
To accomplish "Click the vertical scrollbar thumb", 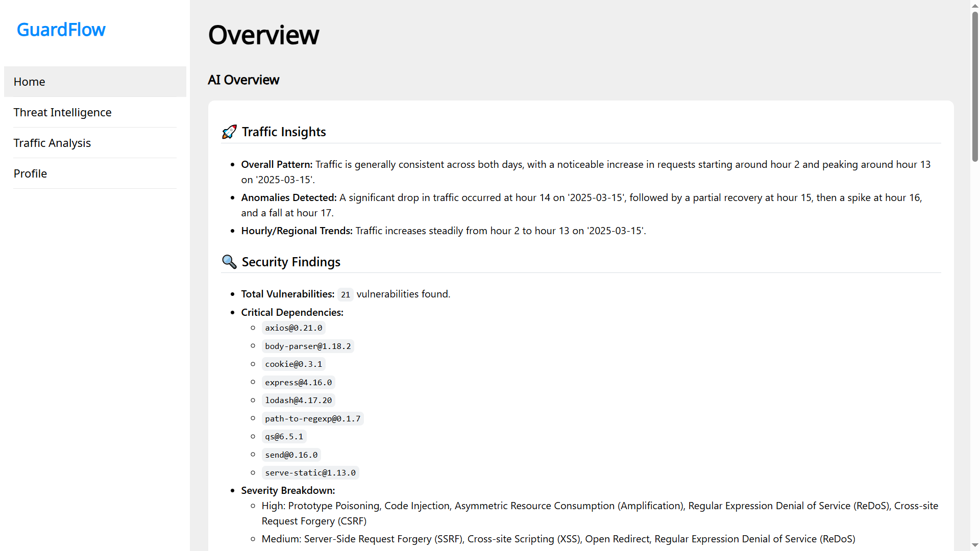I will point(975,87).
